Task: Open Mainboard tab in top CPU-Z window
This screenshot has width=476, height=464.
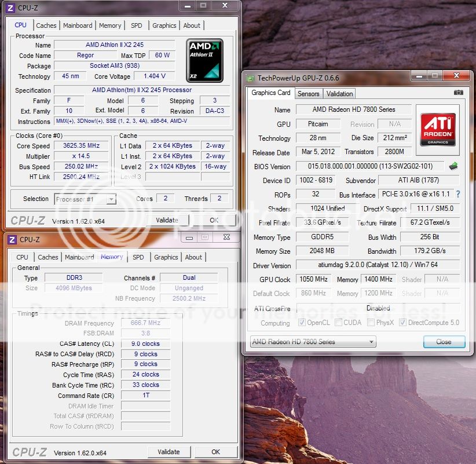Action: pyautogui.click(x=78, y=25)
